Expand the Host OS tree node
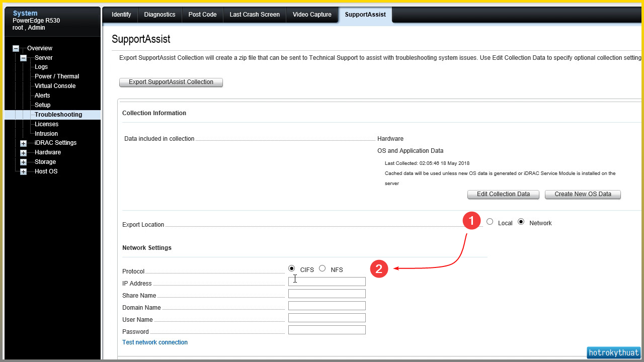This screenshot has width=644, height=362. tap(23, 171)
